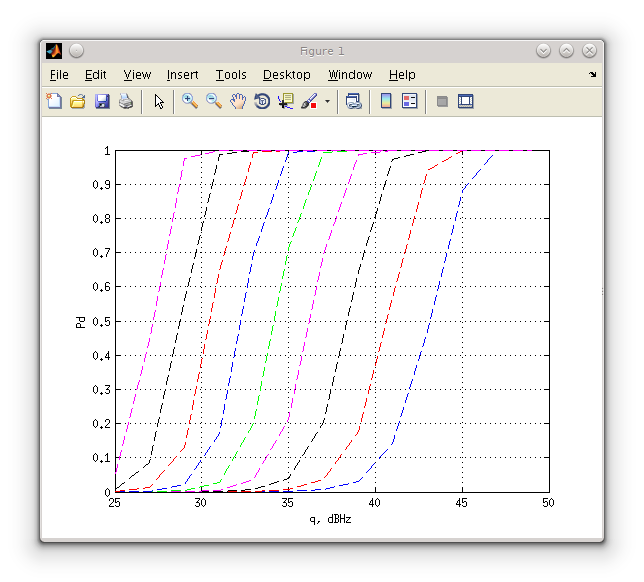Click the Show Plot Tools icon
Viewport: 644px width, 582px height.
[465, 101]
